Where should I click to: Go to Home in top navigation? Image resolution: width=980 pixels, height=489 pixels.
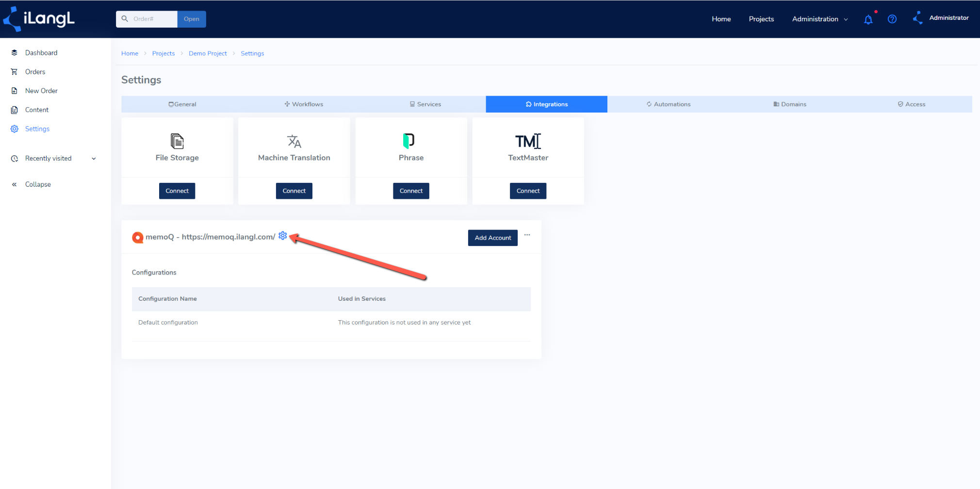coord(721,19)
